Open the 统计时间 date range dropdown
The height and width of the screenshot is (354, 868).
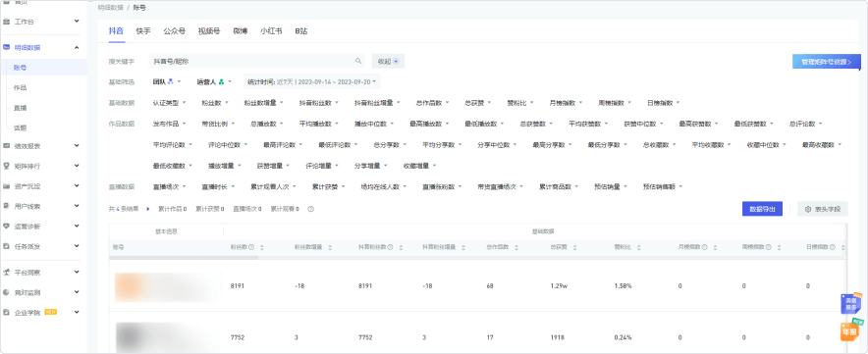point(311,81)
